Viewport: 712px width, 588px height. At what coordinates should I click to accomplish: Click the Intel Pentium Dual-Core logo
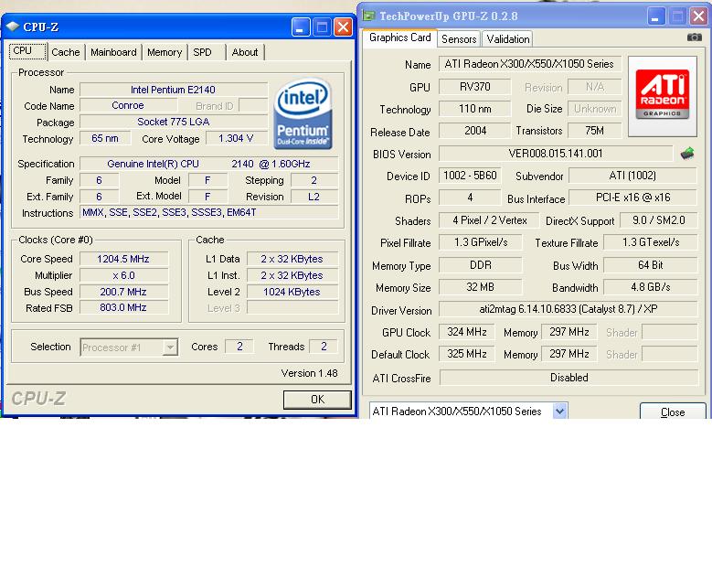[x=303, y=114]
